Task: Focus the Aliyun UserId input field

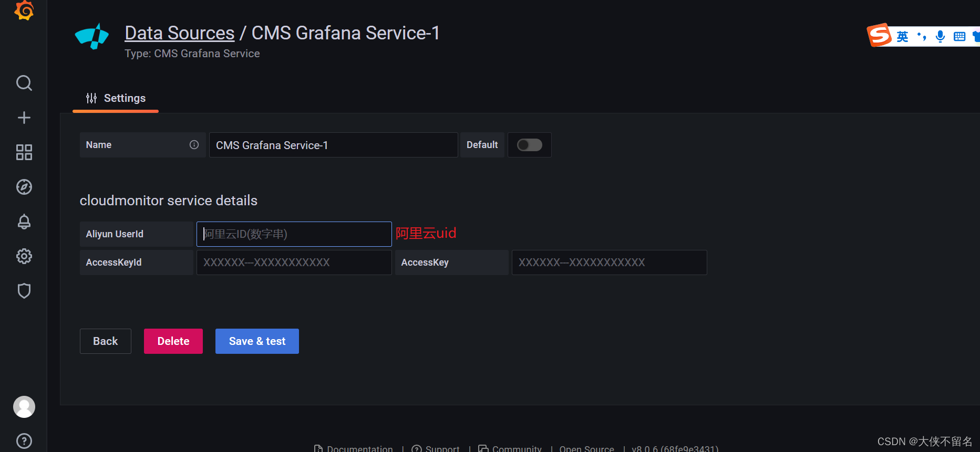Action: point(294,234)
